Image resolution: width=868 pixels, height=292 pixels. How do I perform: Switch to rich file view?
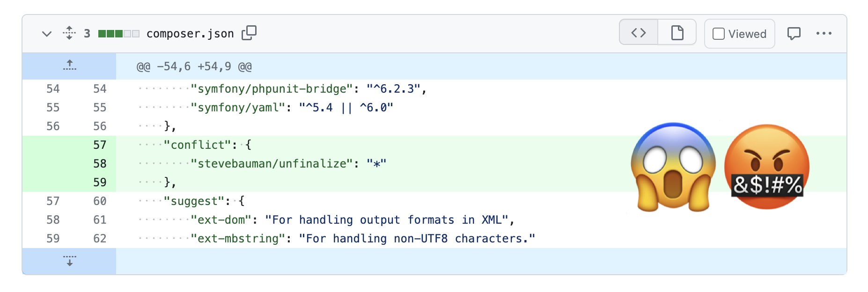click(x=677, y=32)
